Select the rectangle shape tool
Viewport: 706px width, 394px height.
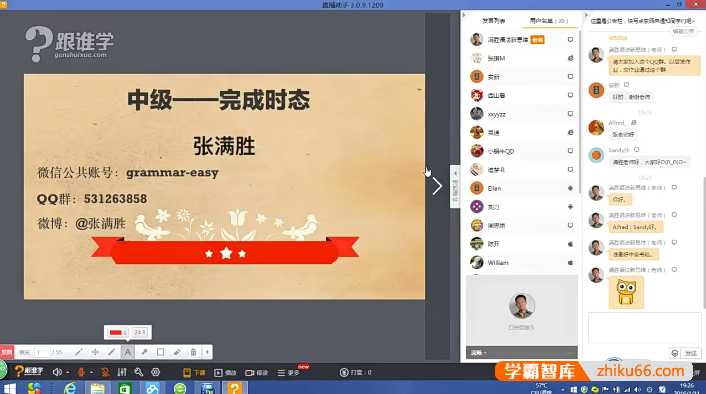[160, 352]
